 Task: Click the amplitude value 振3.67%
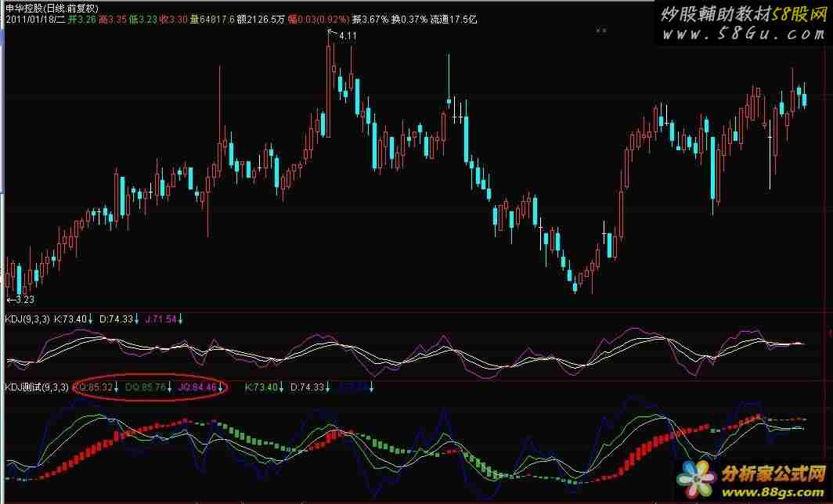pos(370,20)
